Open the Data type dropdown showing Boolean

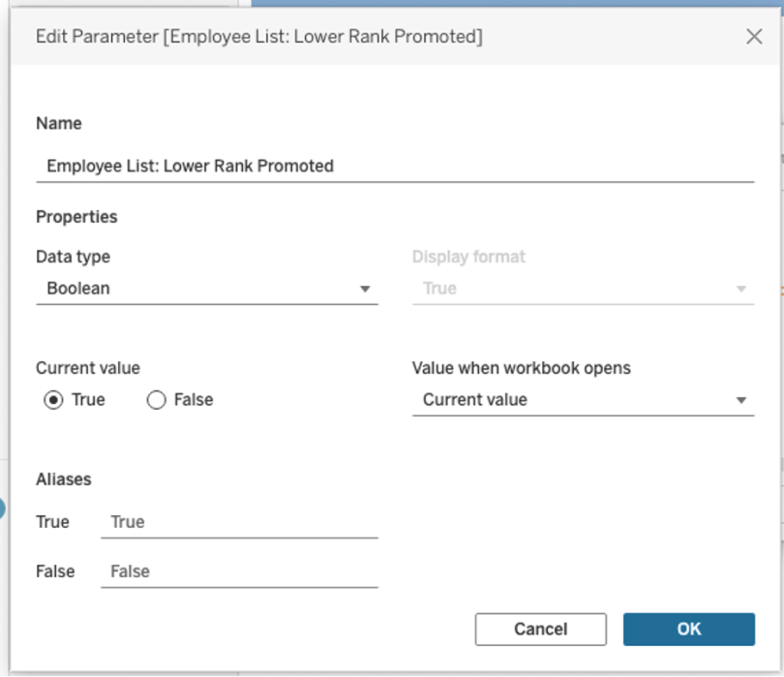(207, 289)
